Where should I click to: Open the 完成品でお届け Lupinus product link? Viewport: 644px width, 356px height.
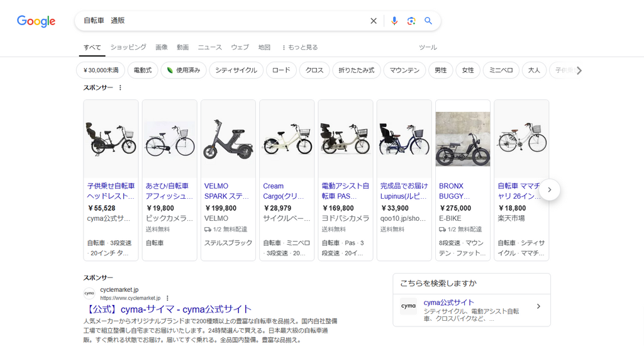pyautogui.click(x=404, y=191)
